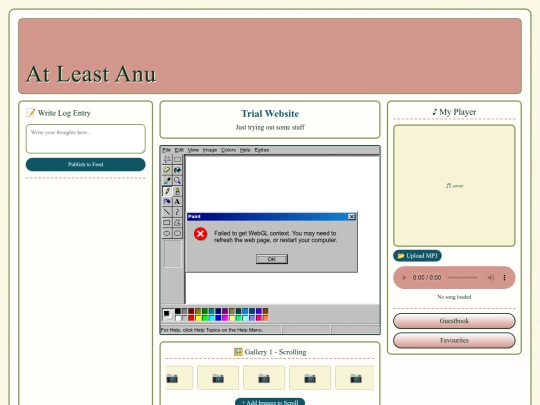Screen dimensions: 540x405
Task: Click the 'Gallery 1 - Scrolling' heading
Action: click(x=270, y=352)
